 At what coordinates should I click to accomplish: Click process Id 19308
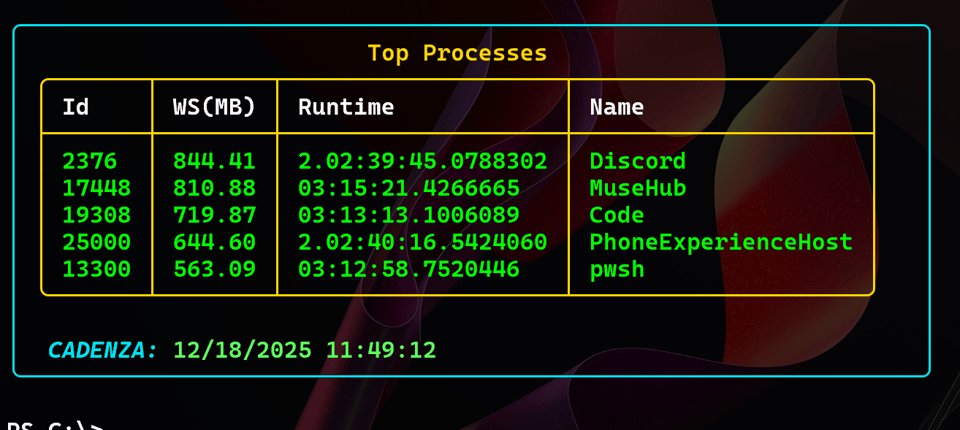(x=96, y=215)
